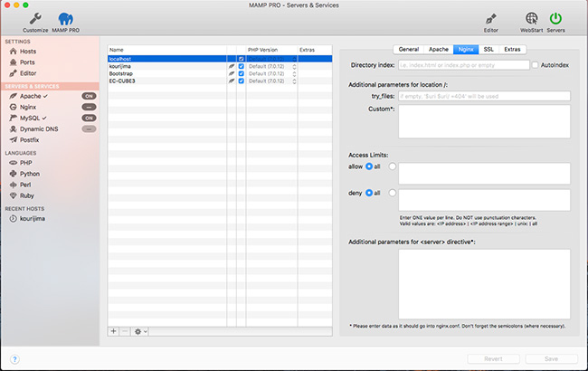Click the Revert button
The width and height of the screenshot is (588, 371).
pyautogui.click(x=493, y=359)
